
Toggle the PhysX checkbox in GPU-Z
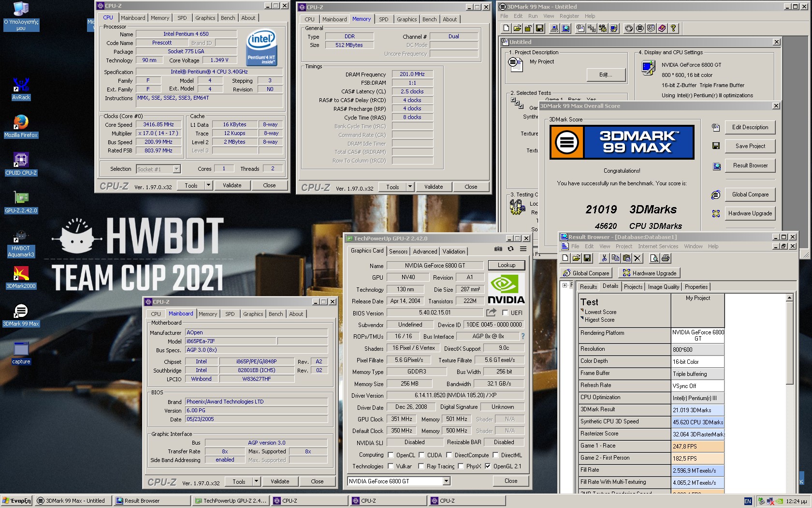tap(461, 466)
